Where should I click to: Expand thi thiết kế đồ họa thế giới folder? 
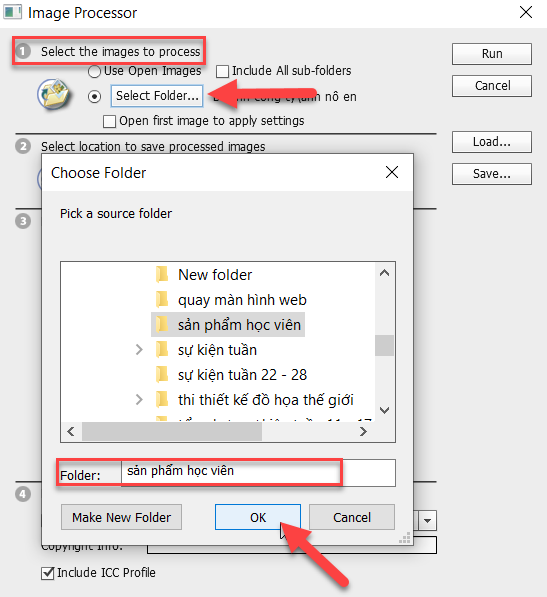tap(139, 400)
